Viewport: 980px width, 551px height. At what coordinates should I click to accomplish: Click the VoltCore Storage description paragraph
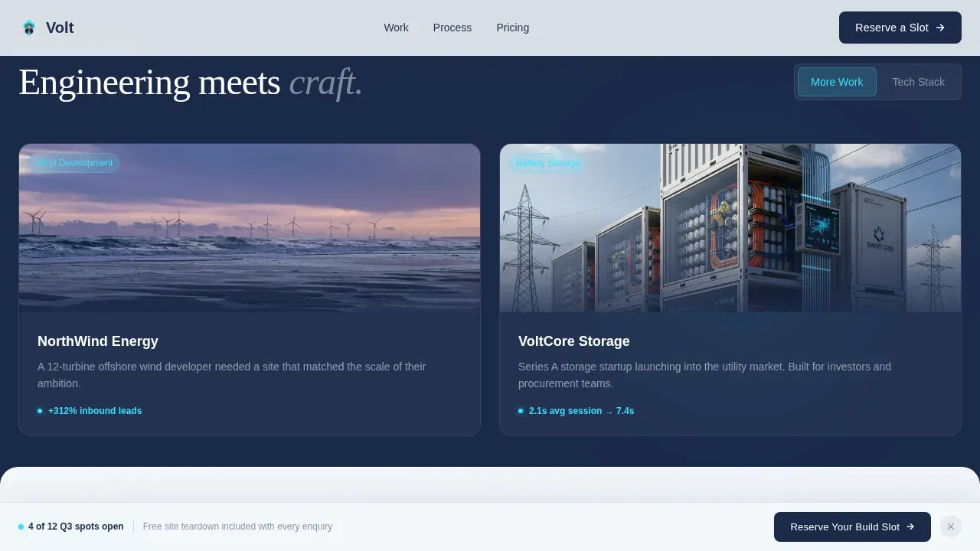coord(704,375)
